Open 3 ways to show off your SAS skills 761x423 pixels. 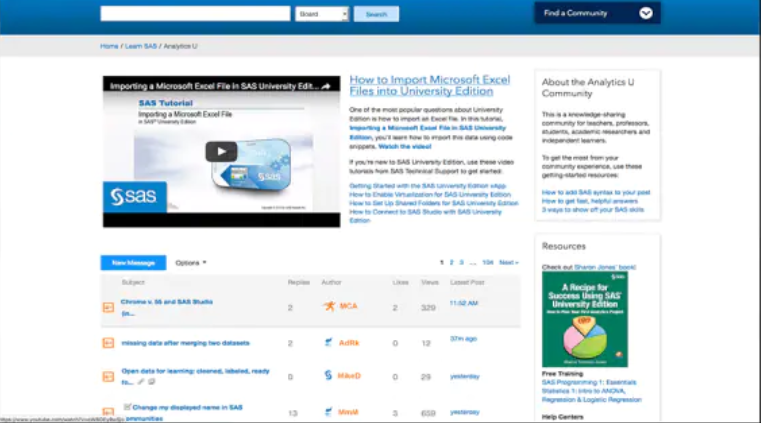point(593,210)
